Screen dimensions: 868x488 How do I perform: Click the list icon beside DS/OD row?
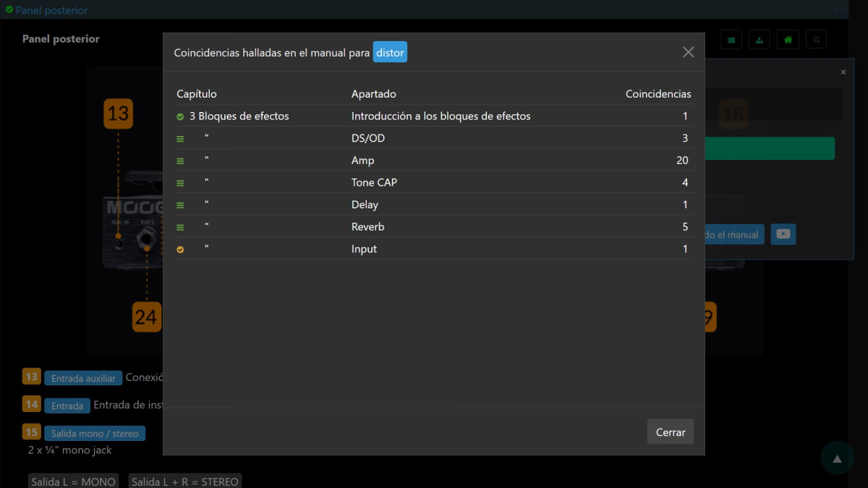click(x=180, y=139)
